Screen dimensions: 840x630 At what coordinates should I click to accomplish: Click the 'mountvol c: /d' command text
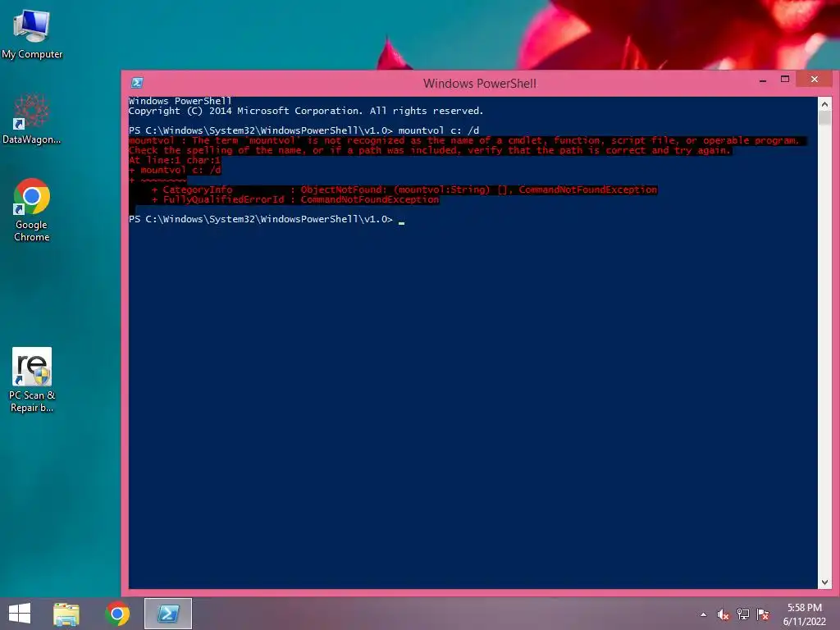coord(439,130)
